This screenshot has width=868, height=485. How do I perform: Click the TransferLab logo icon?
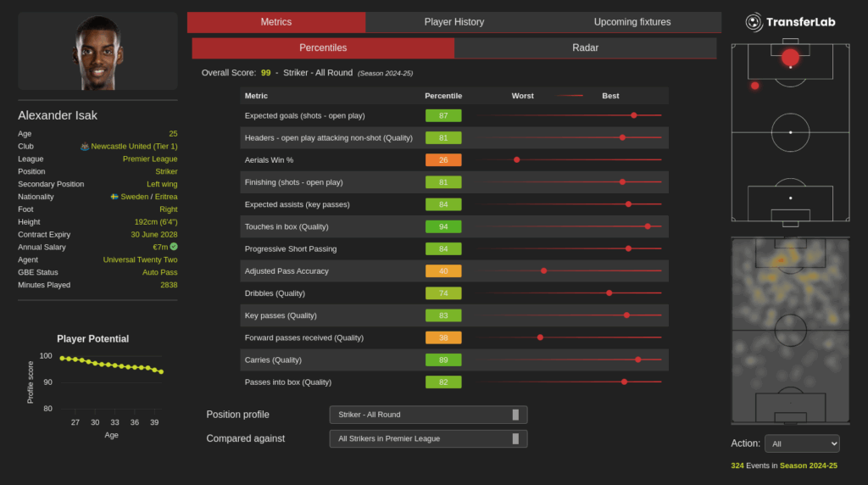pyautogui.click(x=754, y=22)
